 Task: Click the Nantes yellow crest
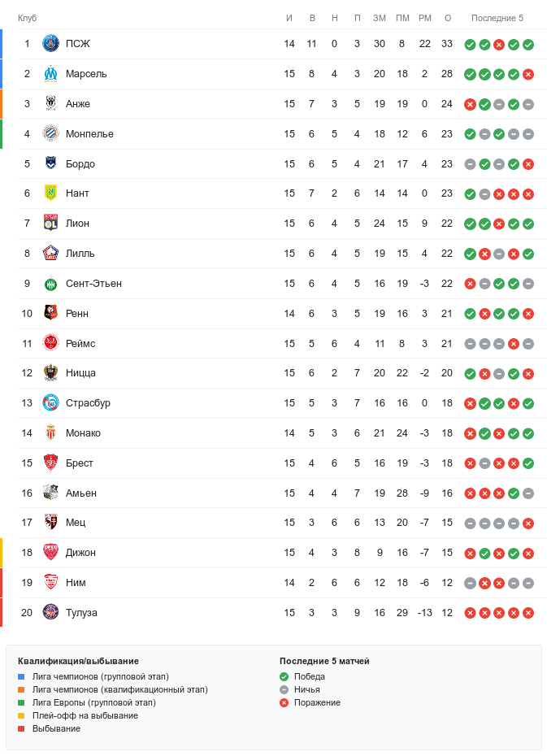(x=51, y=193)
